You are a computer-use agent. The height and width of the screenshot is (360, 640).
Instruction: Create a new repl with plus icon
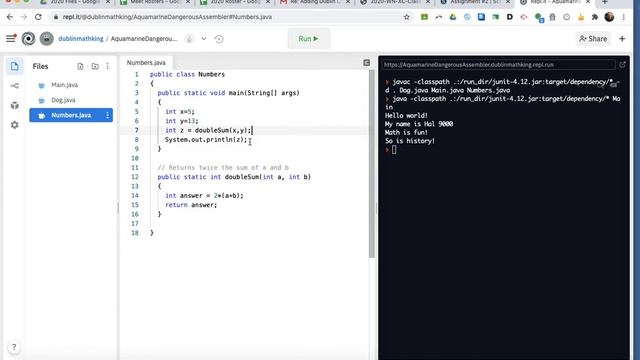pyautogui.click(x=622, y=39)
